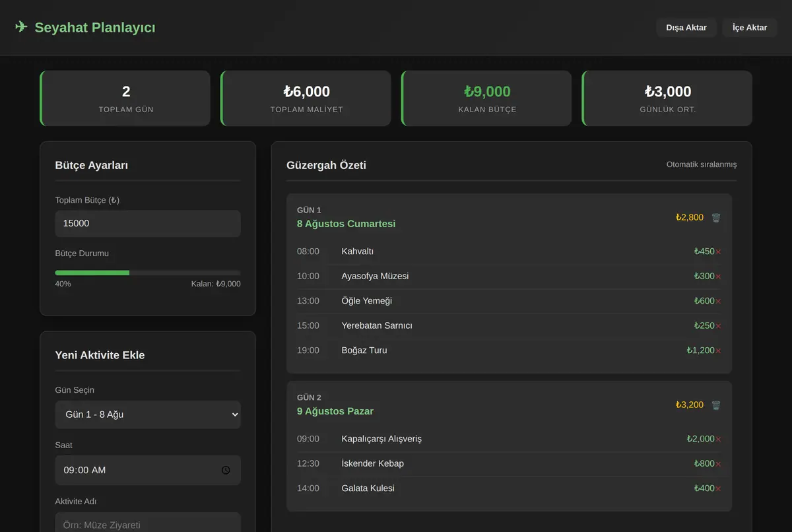Remove the Galata Kulesi activity
Image resolution: width=792 pixels, height=532 pixels.
click(718, 488)
